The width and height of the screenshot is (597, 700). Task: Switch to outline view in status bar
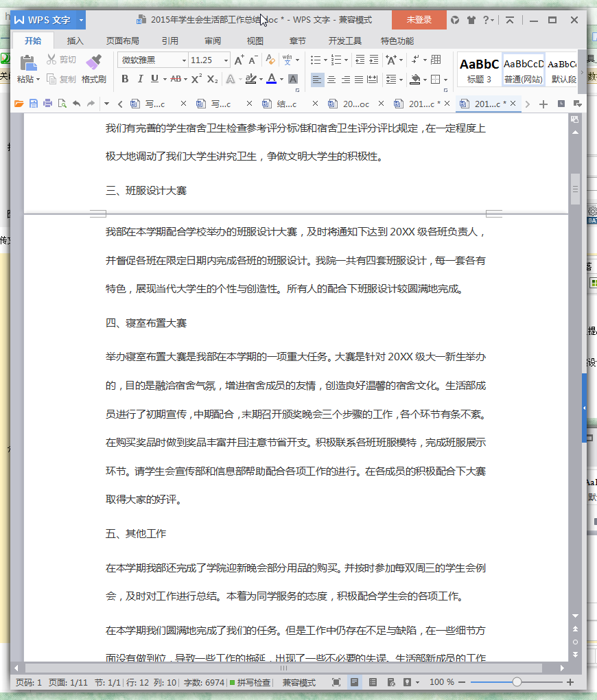coord(373,682)
